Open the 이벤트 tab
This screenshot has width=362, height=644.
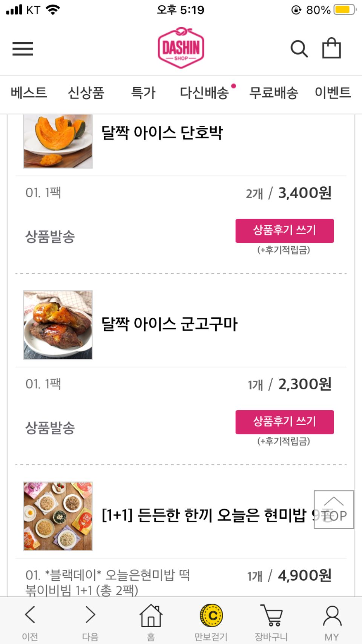[x=333, y=92]
